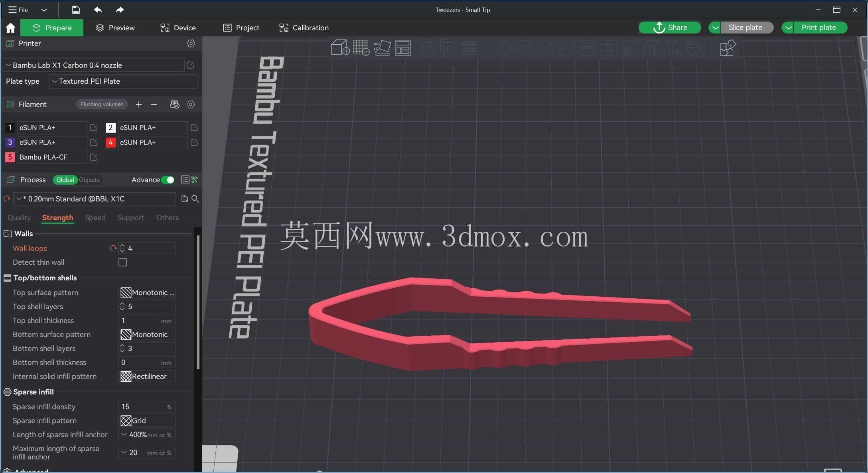Select the Scale tool in viewport toolbar
Image resolution: width=868 pixels, height=473 pixels.
[545, 48]
